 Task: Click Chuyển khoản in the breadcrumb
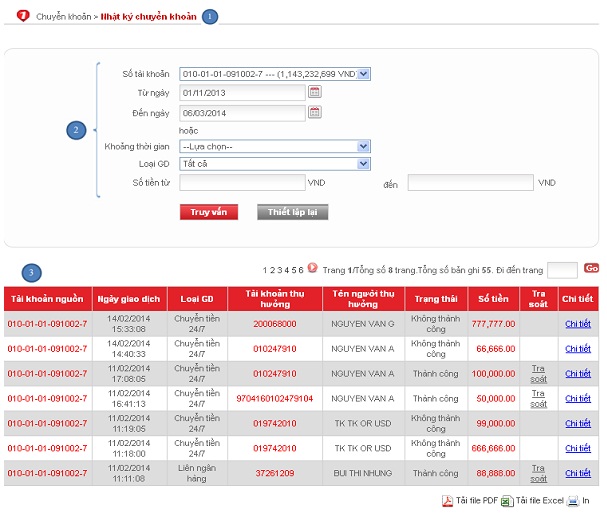[63, 17]
